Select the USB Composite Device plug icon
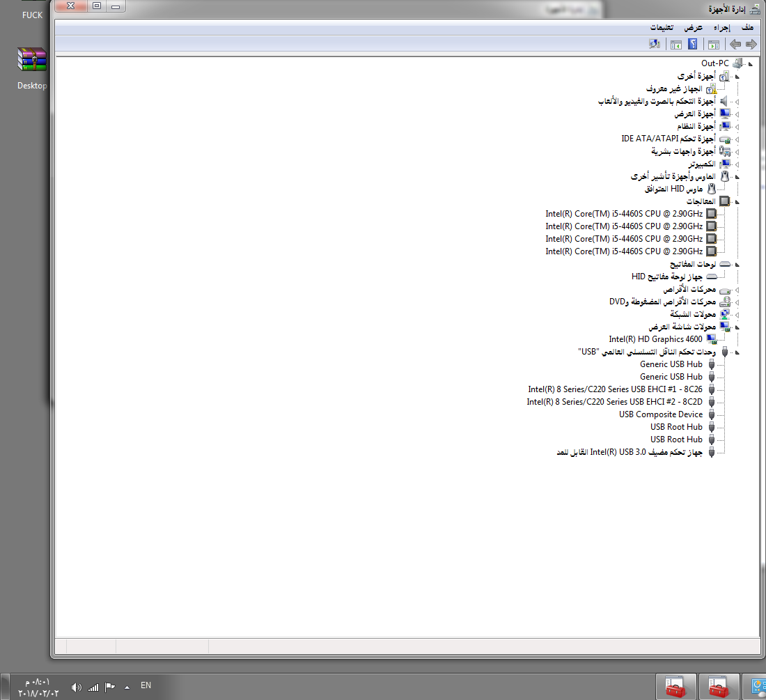766x700 pixels. click(712, 414)
